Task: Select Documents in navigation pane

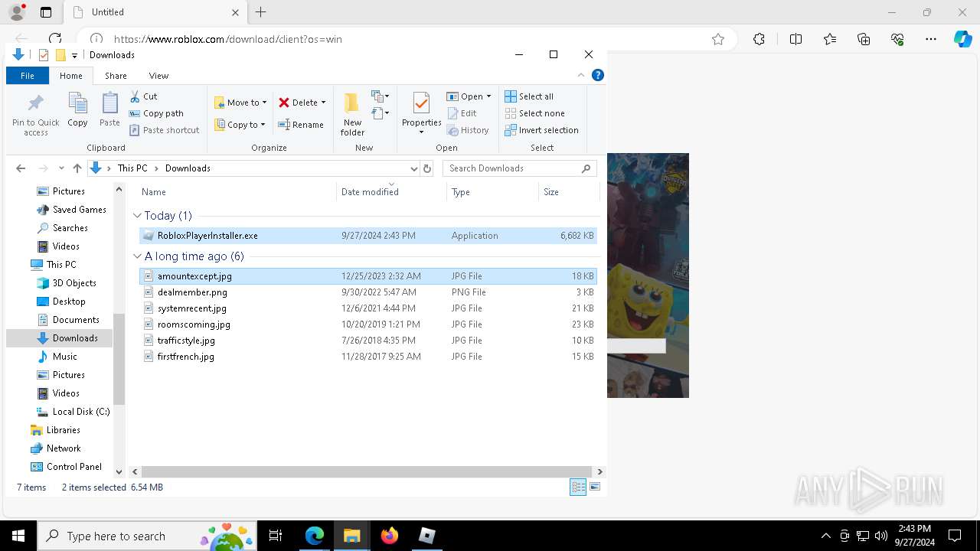Action: [x=69, y=320]
